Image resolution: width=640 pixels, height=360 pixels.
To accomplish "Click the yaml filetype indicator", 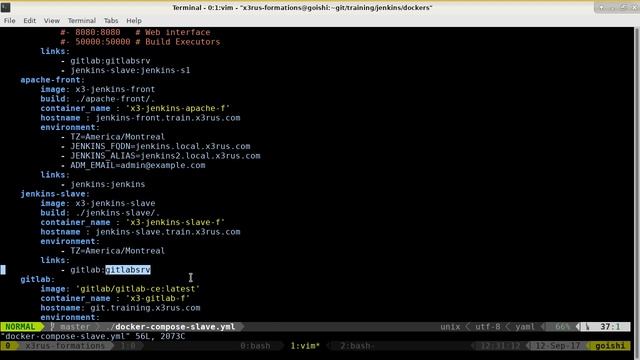I will (525, 327).
